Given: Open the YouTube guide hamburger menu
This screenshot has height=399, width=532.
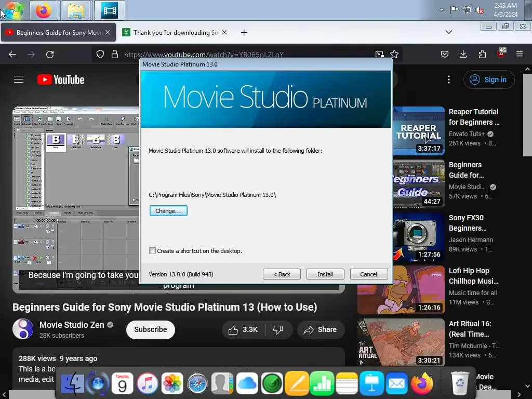Looking at the screenshot, I should (19, 79).
